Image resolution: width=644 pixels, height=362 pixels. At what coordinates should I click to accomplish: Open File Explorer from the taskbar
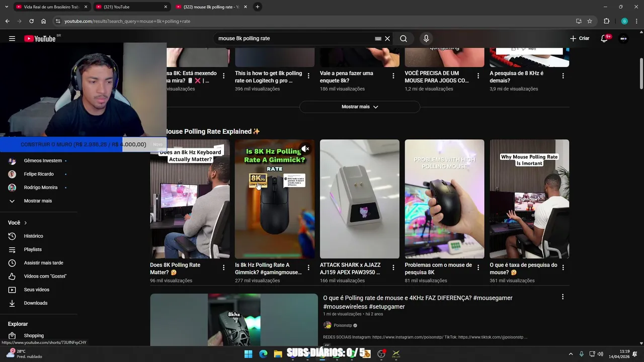tap(278, 354)
